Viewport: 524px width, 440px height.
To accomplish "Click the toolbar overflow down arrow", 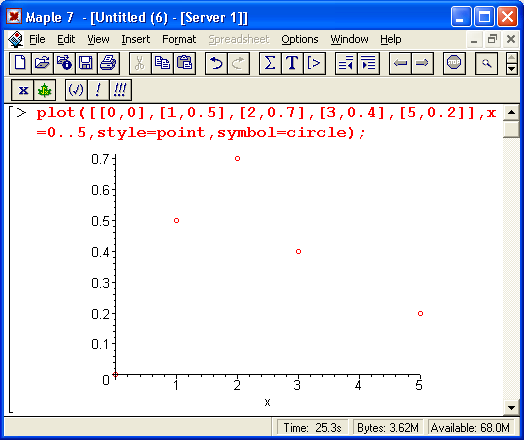I will 512,69.
